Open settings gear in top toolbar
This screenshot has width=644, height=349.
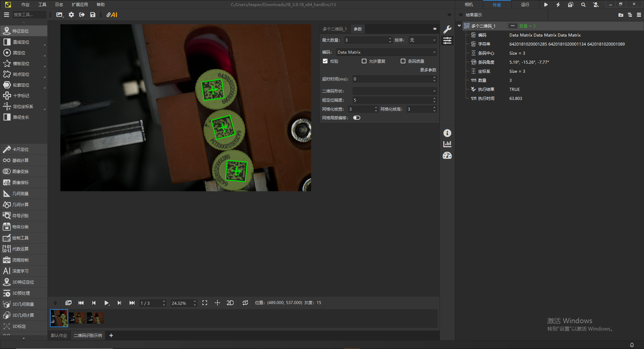[71, 15]
